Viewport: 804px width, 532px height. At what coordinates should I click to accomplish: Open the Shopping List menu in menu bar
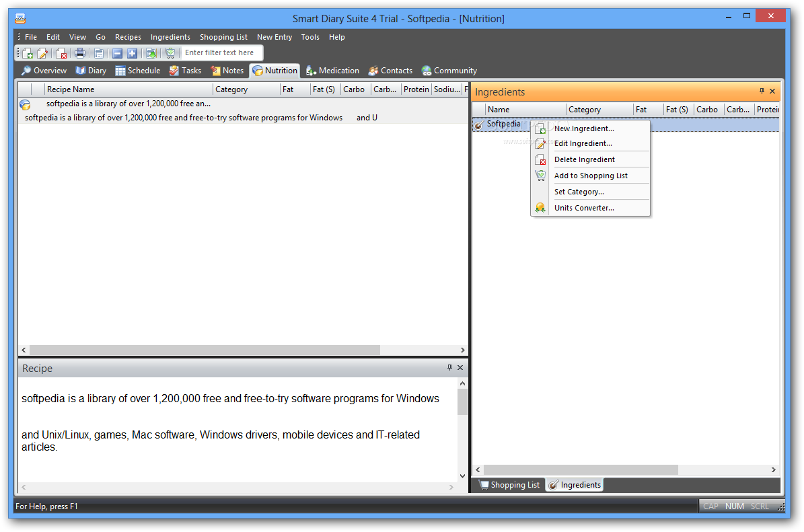point(223,37)
